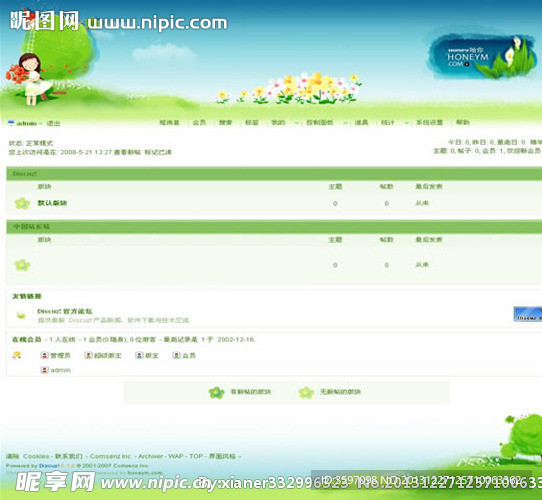Open 系统设置 in the navigation menu
542x500 pixels.
[x=429, y=122]
